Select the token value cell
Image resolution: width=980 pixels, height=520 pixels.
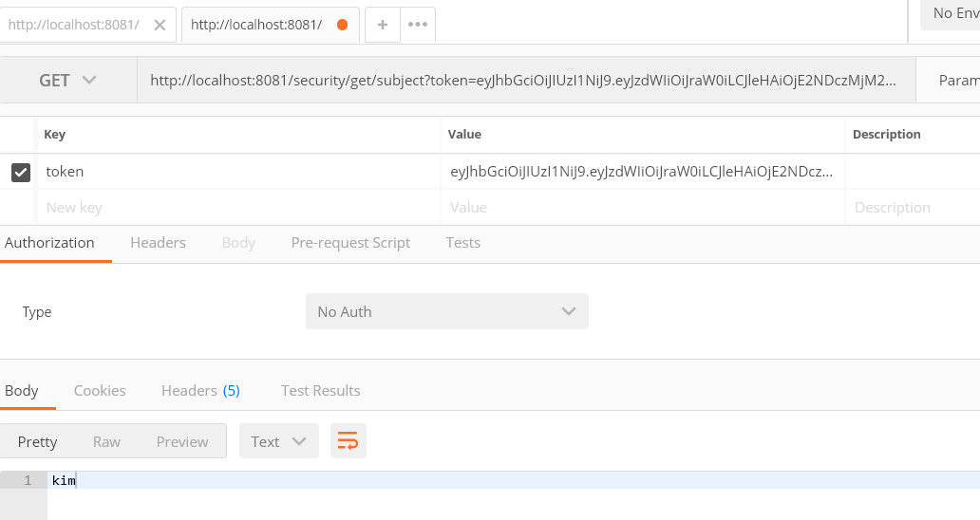tap(643, 172)
